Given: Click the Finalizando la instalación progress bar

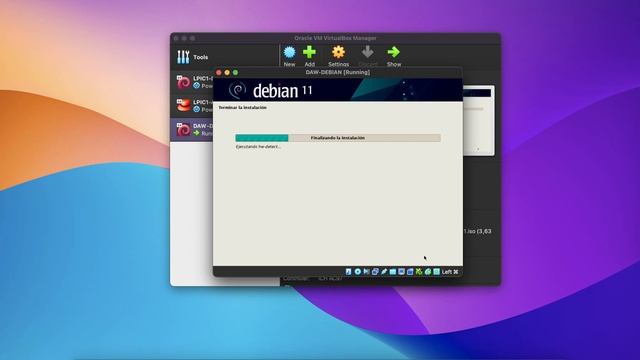Looking at the screenshot, I should click(x=338, y=138).
